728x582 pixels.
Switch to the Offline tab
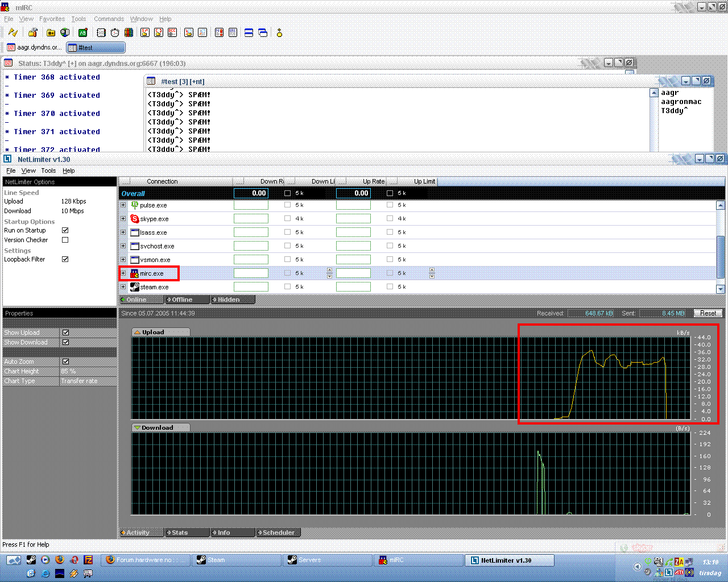187,300
